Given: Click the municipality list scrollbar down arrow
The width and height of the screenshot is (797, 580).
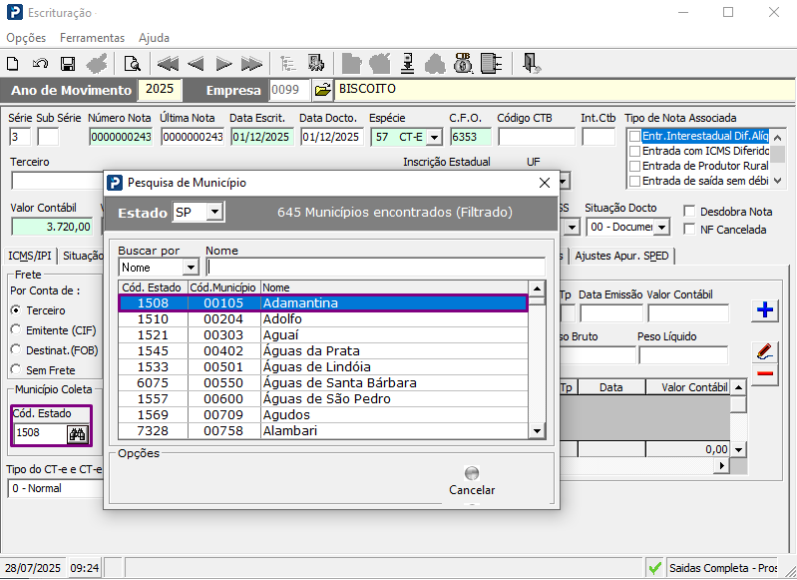Looking at the screenshot, I should click(x=537, y=431).
